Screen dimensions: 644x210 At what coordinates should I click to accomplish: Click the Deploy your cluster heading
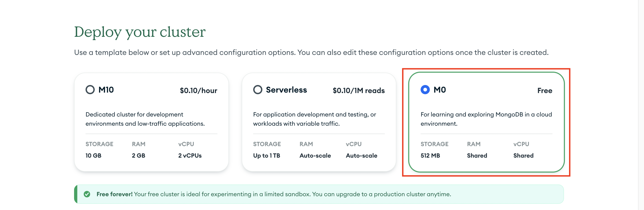(x=140, y=32)
